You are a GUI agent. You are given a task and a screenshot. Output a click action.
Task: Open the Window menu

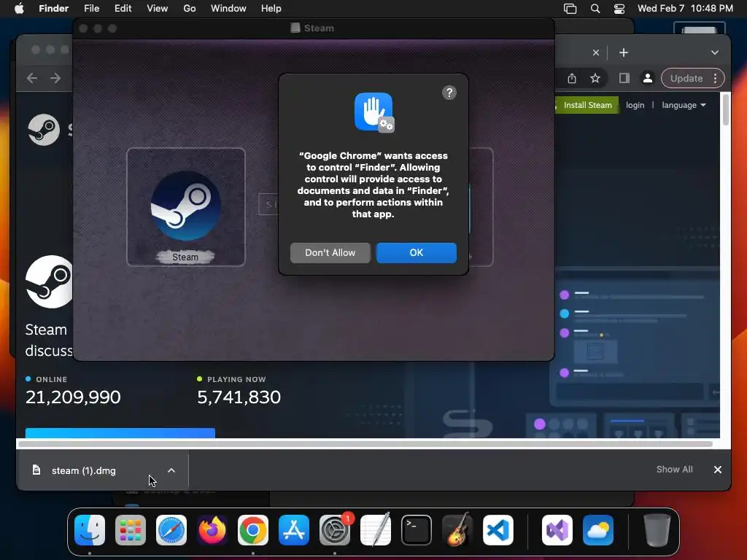coord(228,8)
